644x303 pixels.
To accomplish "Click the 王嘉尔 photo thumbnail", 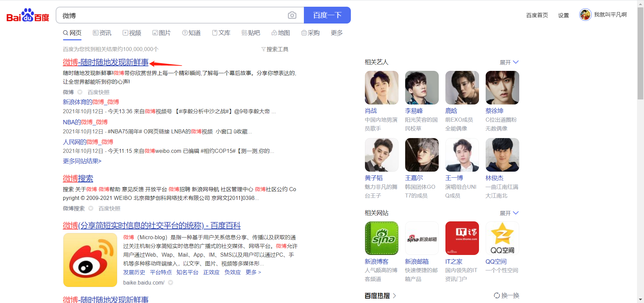I will point(422,155).
